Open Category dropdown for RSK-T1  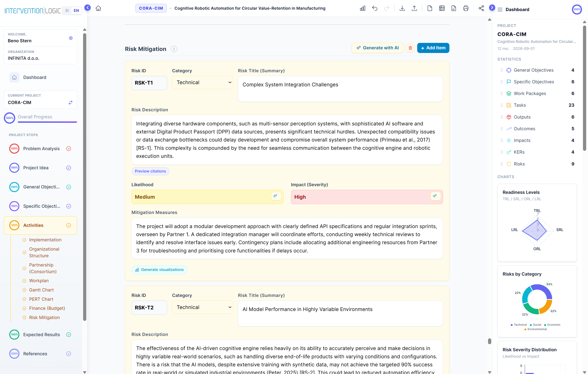[202, 83]
